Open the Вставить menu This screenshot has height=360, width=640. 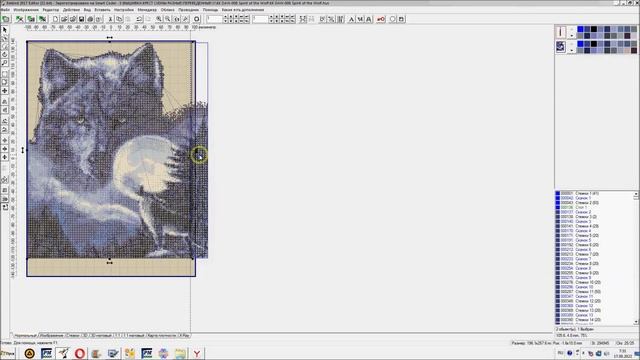pyautogui.click(x=102, y=10)
